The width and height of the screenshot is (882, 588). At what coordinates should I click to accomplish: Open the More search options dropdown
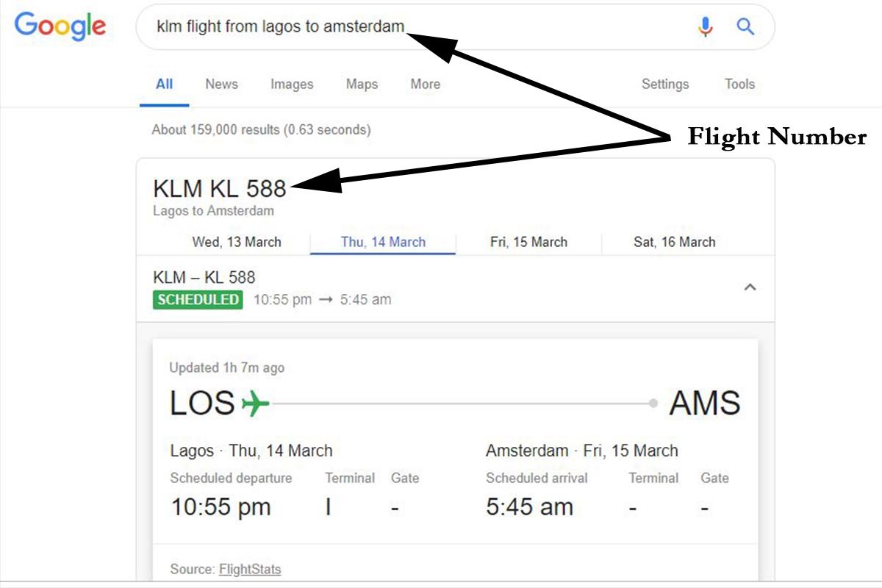point(425,84)
